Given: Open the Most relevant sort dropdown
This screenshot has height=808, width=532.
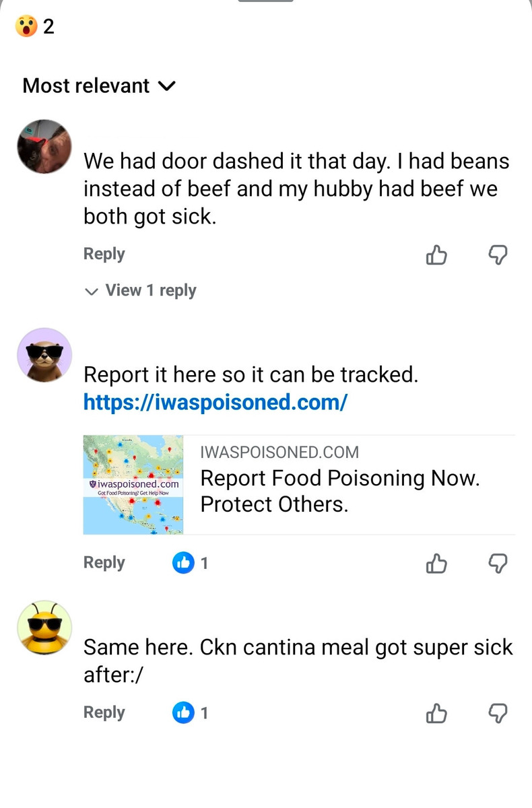Looking at the screenshot, I should [99, 86].
